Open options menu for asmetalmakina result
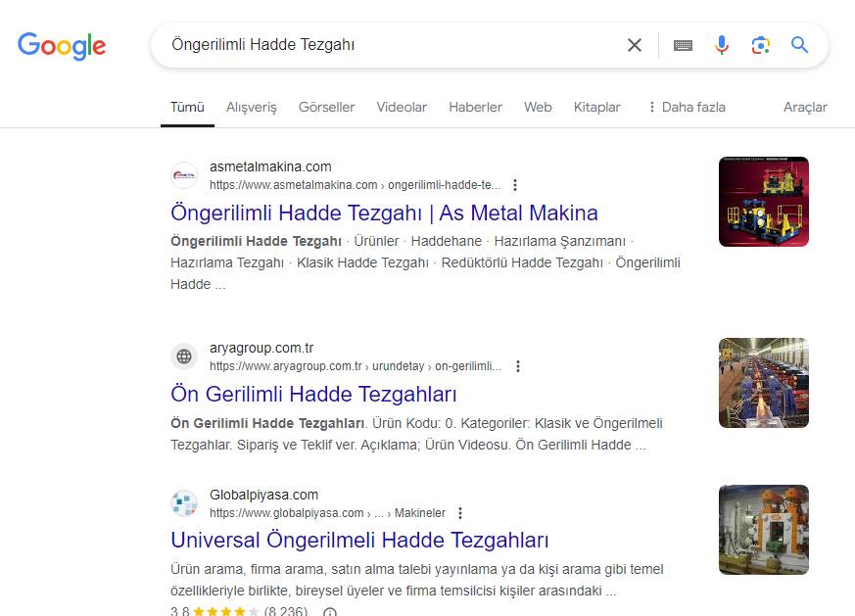The height and width of the screenshot is (616, 855). click(x=516, y=185)
